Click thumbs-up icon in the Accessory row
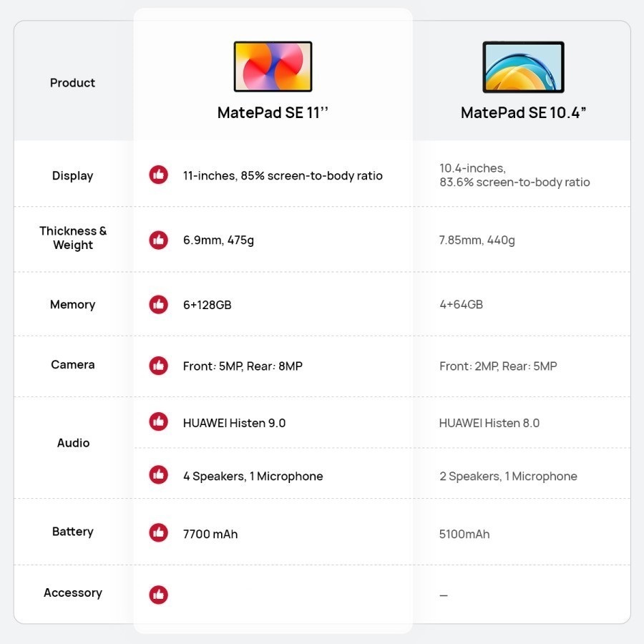 pyautogui.click(x=158, y=595)
